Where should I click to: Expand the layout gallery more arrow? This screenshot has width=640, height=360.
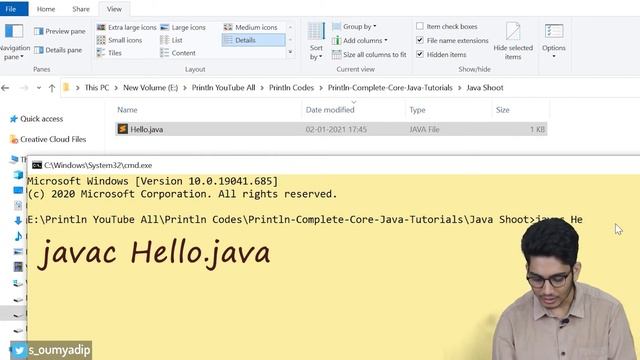tap(290, 52)
